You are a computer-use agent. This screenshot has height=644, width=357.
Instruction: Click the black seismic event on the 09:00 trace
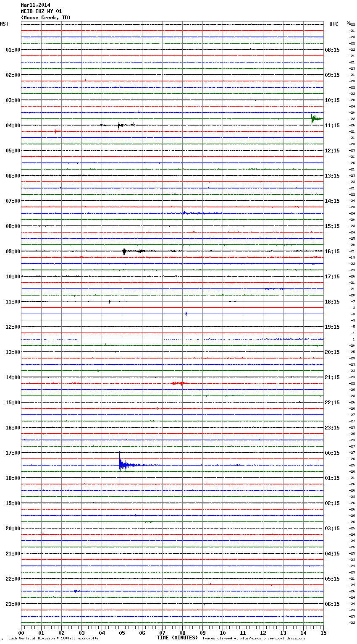tap(124, 251)
